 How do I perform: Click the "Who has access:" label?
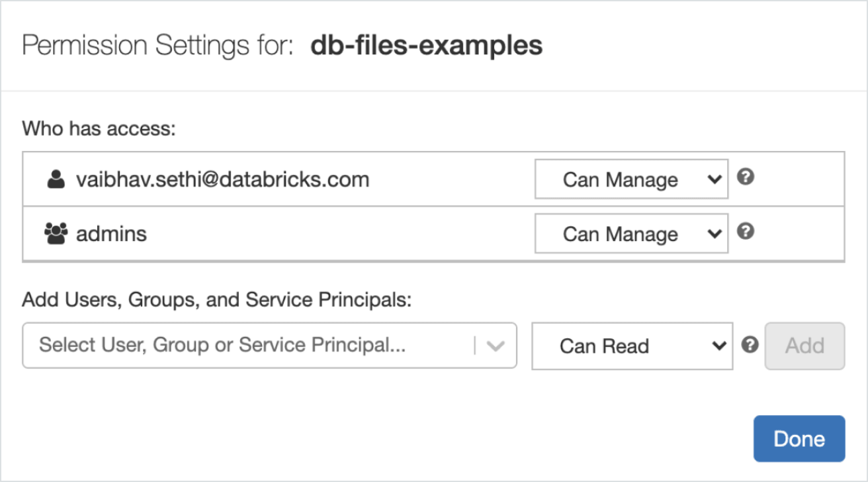[x=99, y=128]
